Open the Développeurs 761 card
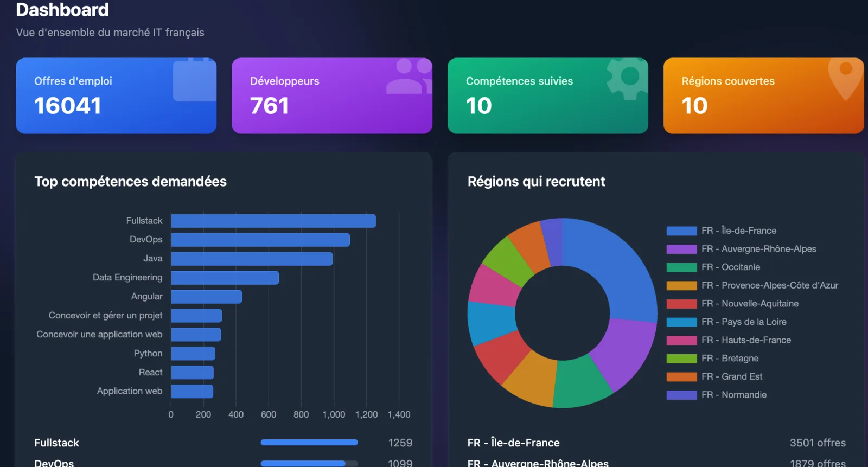868x467 pixels. coord(332,95)
